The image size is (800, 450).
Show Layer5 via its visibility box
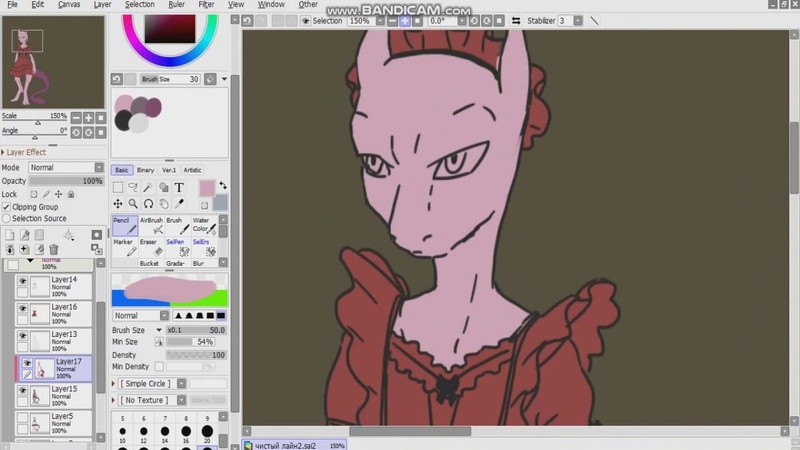22,417
